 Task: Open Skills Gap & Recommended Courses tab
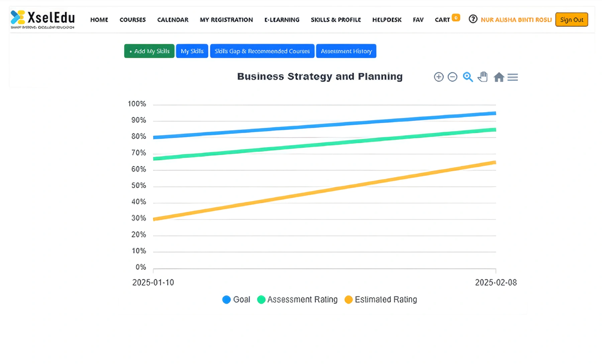pos(262,51)
